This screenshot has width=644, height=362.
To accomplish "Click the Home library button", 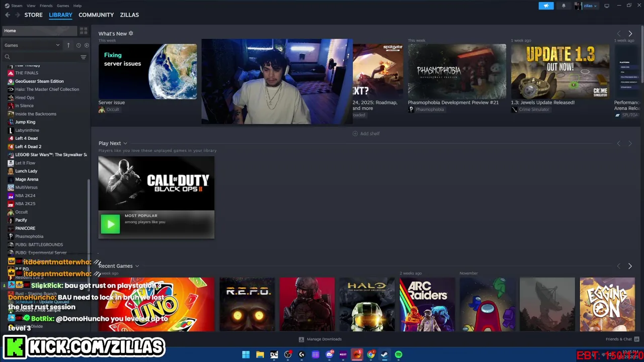I will coord(40,31).
